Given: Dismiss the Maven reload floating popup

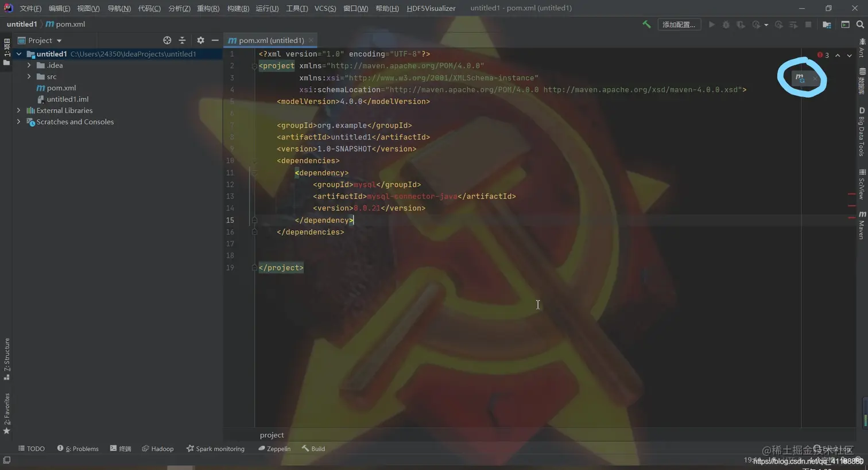Looking at the screenshot, I should point(815,79).
